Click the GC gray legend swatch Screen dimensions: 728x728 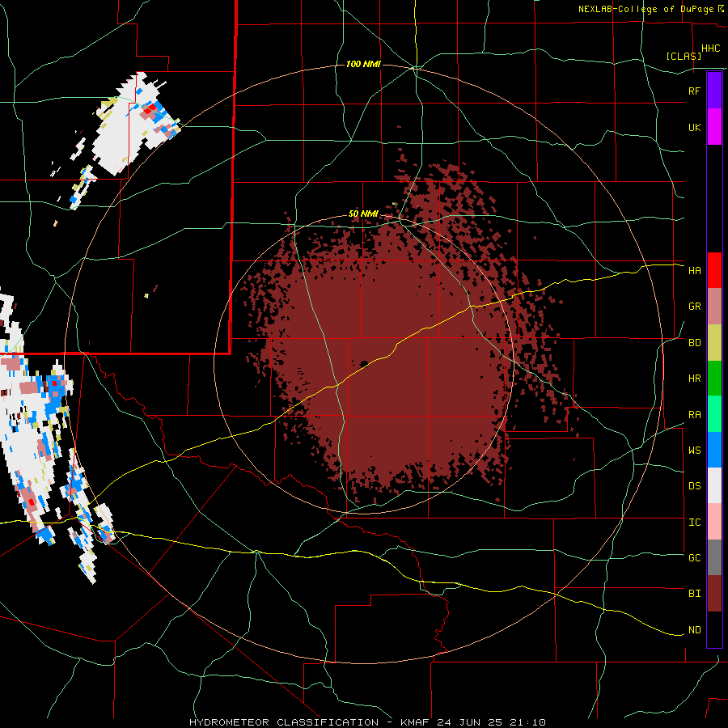(x=714, y=557)
